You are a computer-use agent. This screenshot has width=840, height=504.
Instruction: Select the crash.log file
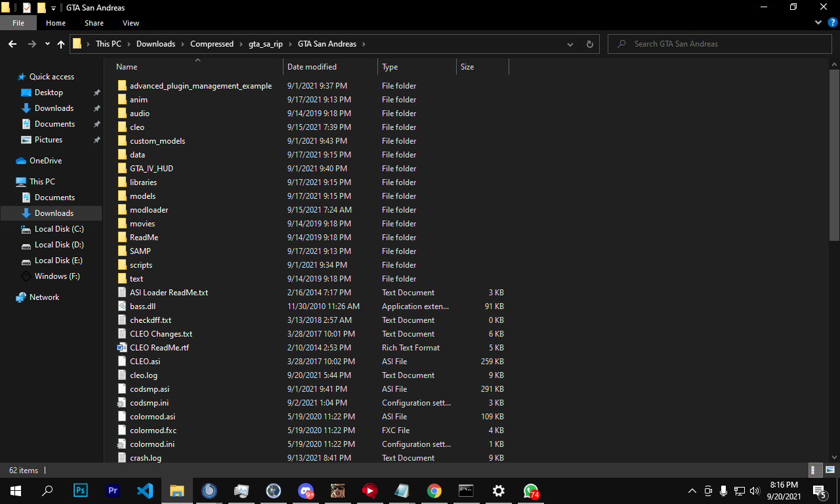[x=145, y=458]
